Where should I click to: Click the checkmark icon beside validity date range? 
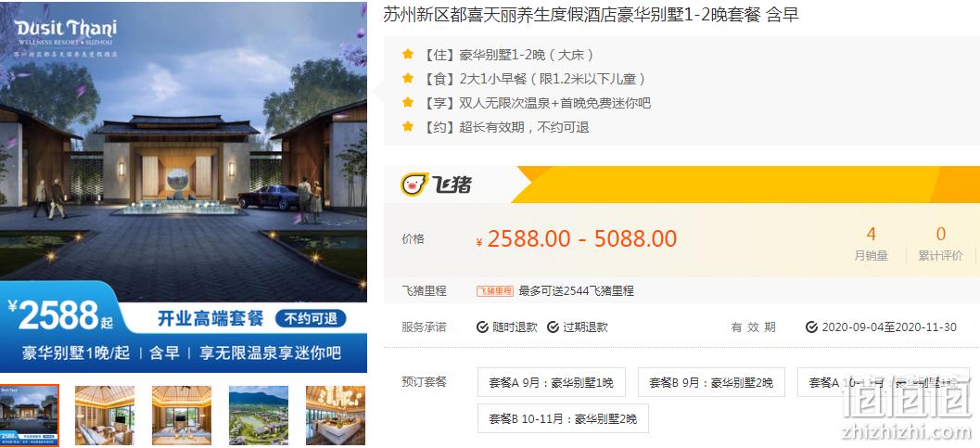coord(811,327)
